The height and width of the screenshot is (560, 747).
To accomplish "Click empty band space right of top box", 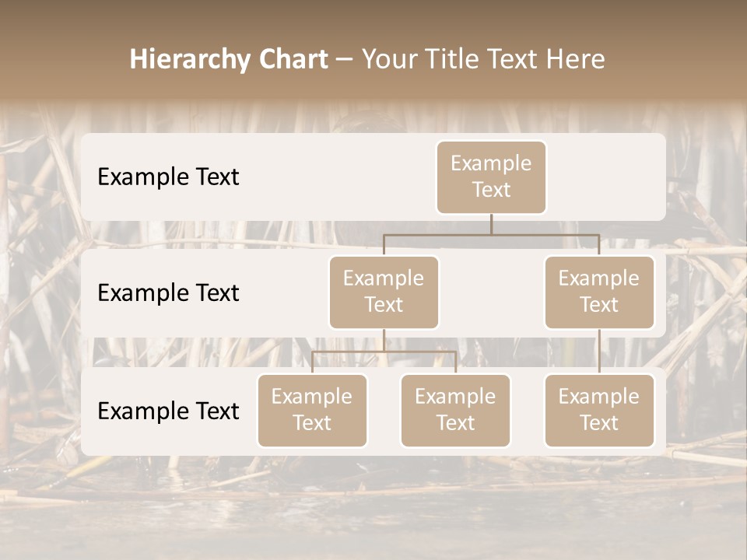I will (x=607, y=177).
